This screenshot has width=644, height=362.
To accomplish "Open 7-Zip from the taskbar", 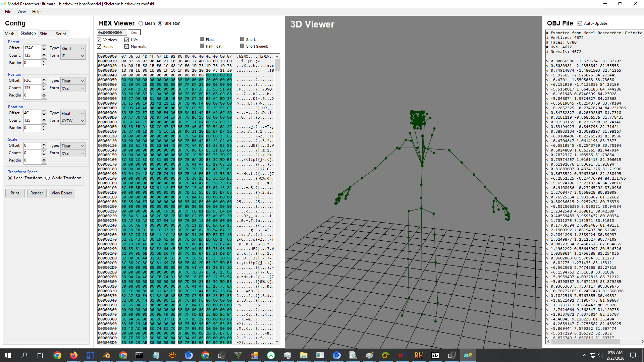I will click(435, 355).
